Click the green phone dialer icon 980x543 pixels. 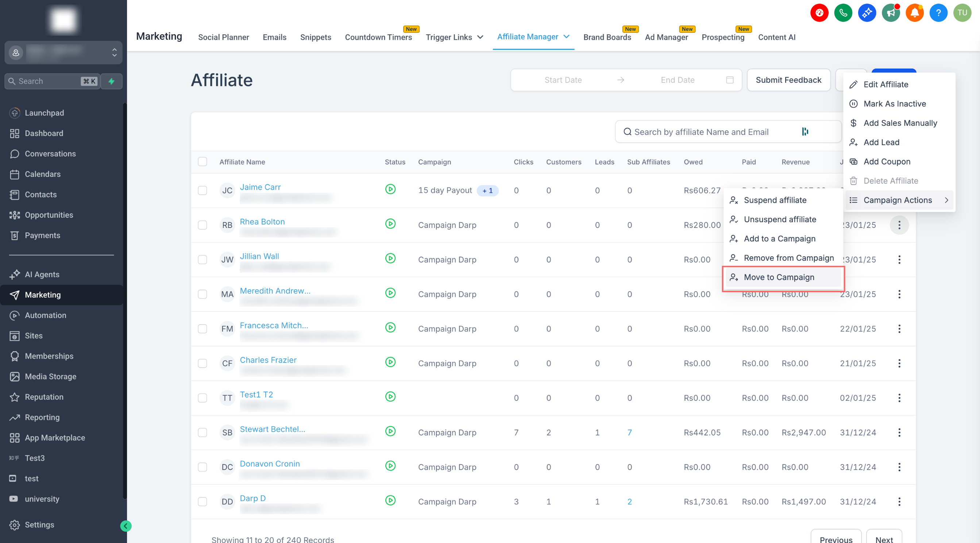(x=843, y=13)
